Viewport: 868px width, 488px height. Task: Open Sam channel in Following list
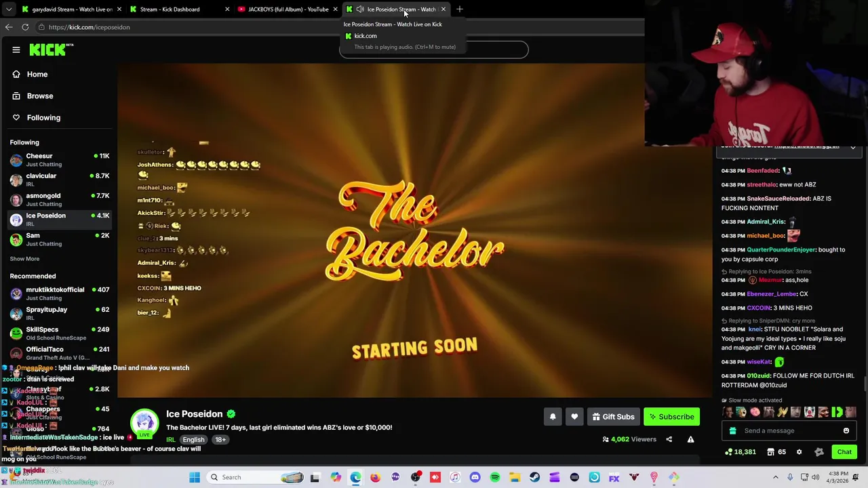[x=60, y=239]
